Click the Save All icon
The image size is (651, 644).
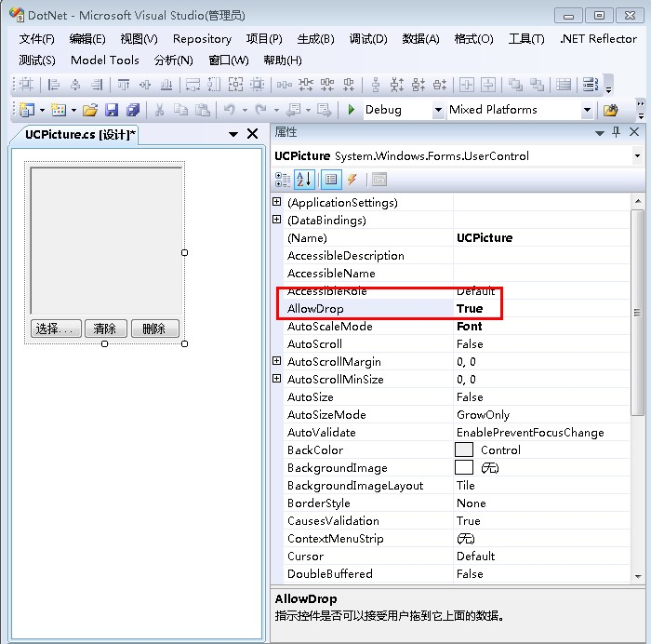(x=133, y=110)
